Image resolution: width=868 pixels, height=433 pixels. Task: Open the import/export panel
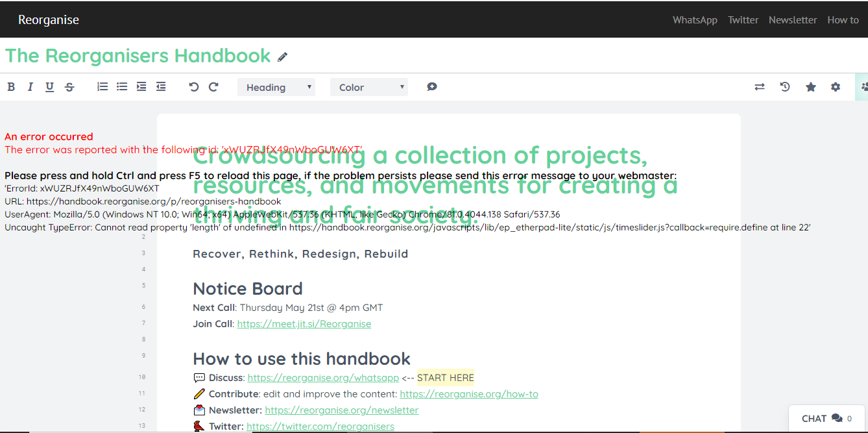[760, 86]
